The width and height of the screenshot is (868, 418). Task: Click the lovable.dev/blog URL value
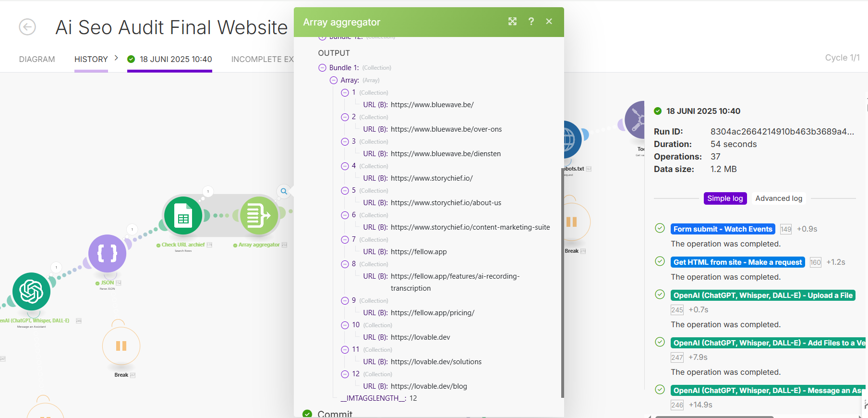[x=429, y=386]
